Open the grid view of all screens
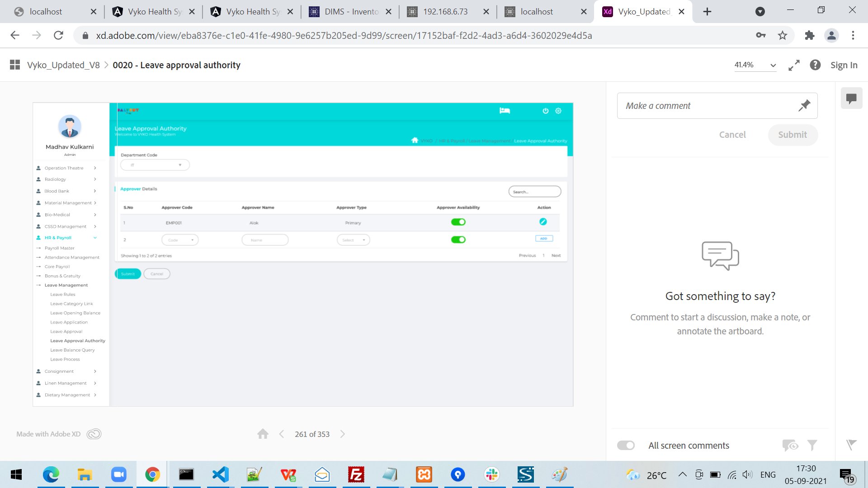The height and width of the screenshot is (488, 868). (x=15, y=65)
